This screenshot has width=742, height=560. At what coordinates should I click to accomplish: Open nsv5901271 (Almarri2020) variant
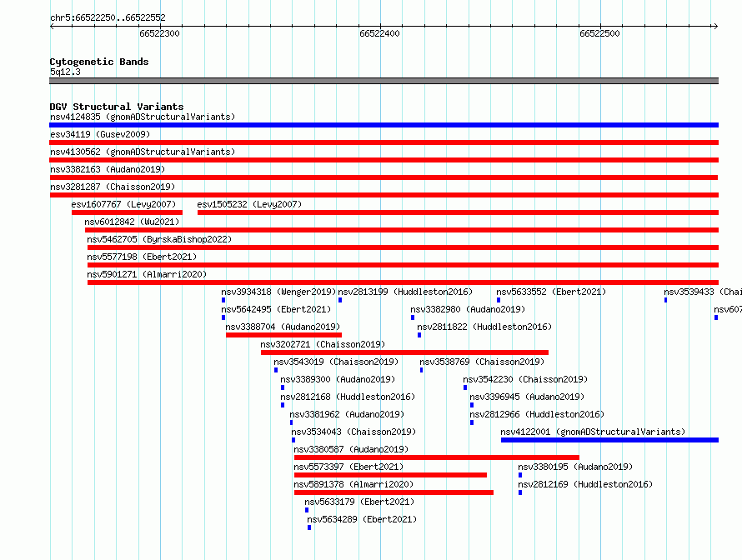(147, 274)
